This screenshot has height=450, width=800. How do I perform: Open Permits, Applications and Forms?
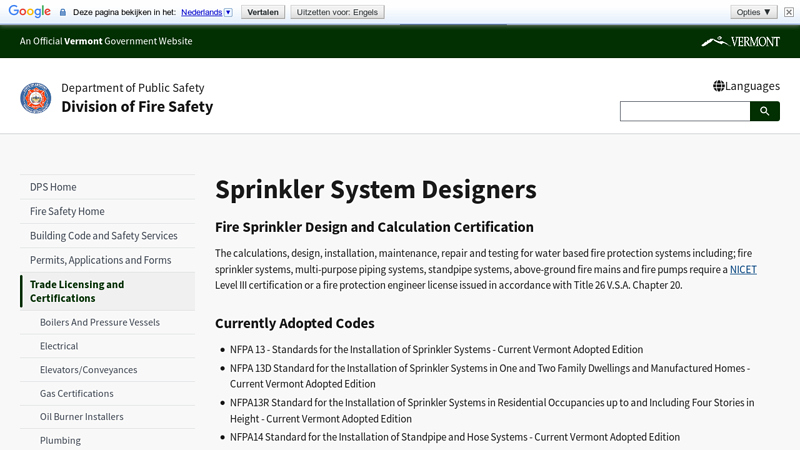point(108,260)
